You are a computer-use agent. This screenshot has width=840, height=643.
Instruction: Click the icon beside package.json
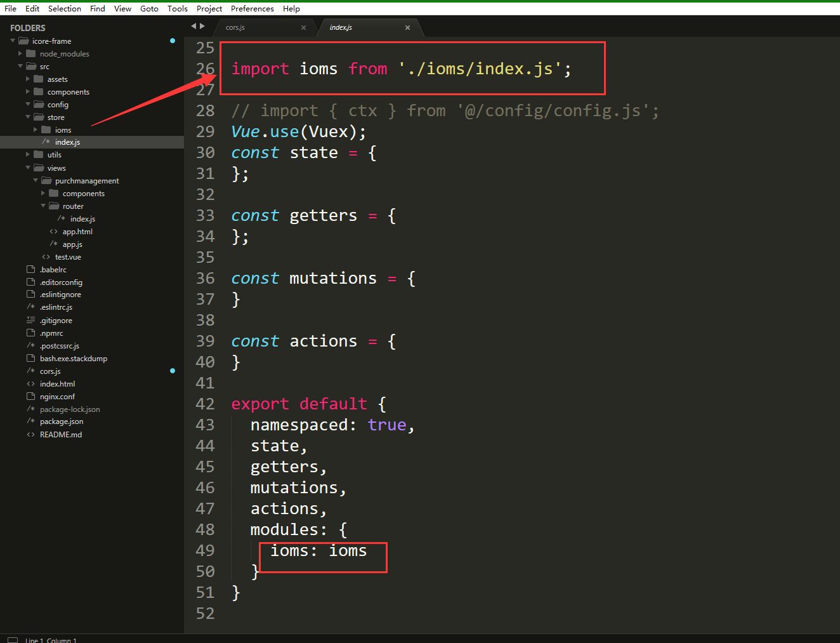[x=30, y=421]
